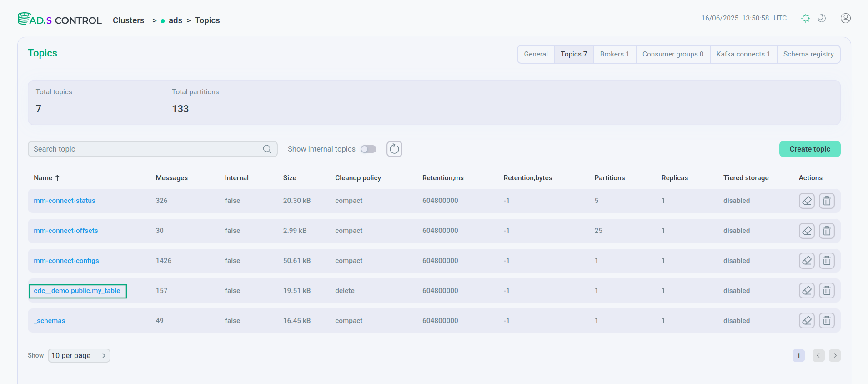Open mm-connect-offsets topic link
This screenshot has height=384, width=868.
coord(66,231)
